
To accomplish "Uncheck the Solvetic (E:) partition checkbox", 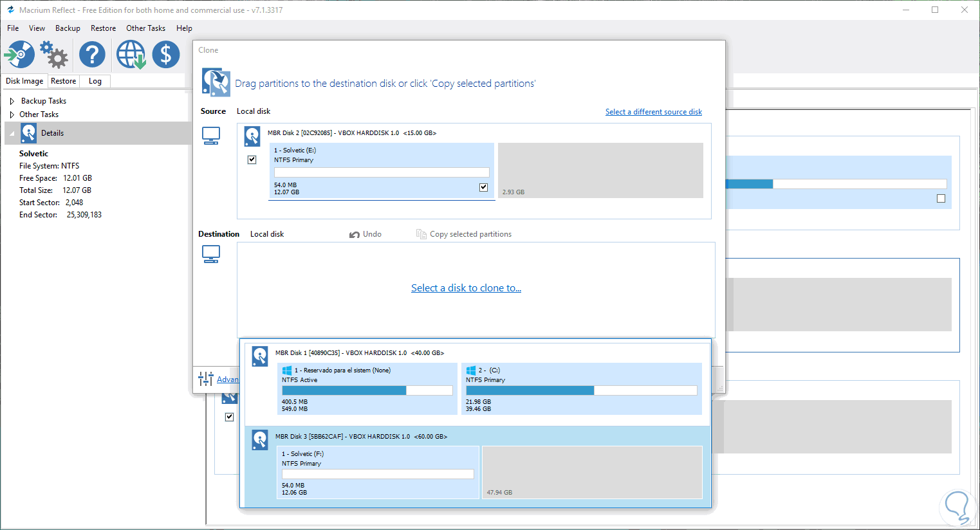I will pyautogui.click(x=484, y=187).
